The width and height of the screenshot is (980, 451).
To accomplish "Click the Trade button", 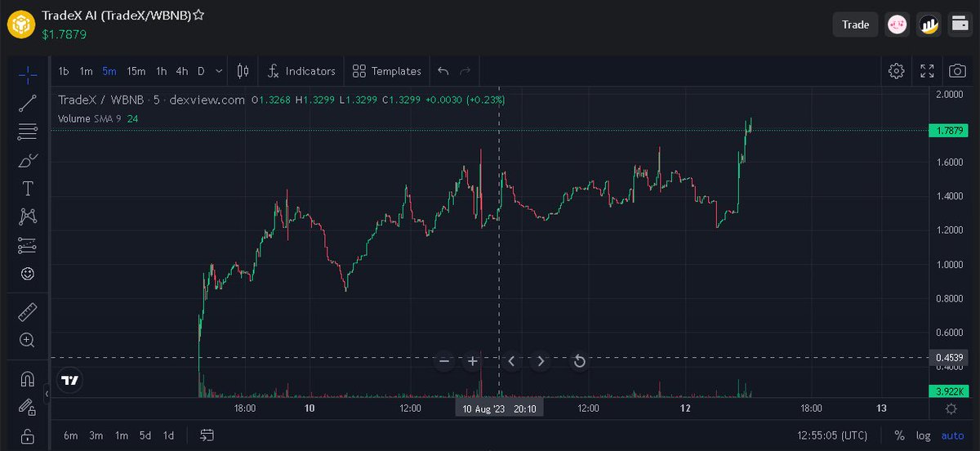I will coord(855,25).
